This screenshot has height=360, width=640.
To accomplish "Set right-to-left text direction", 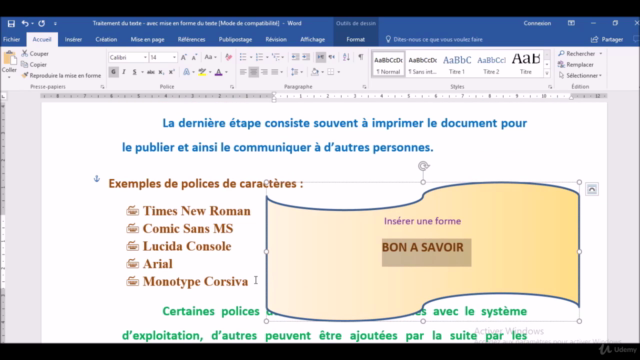I will (x=331, y=57).
